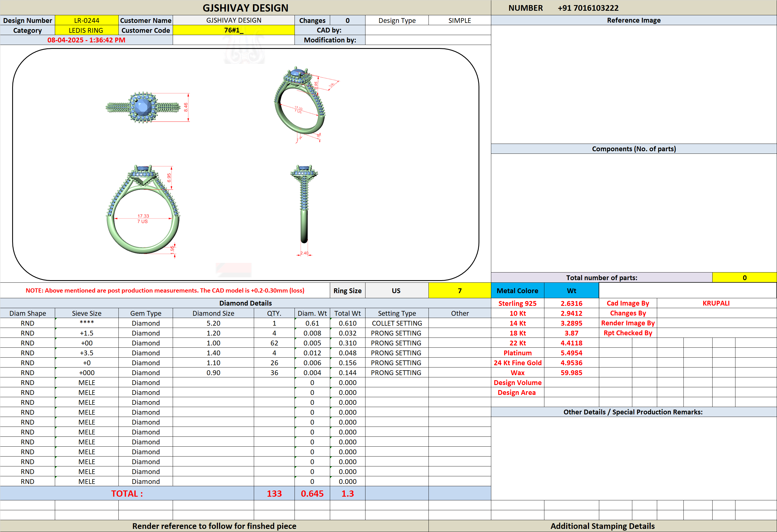Select the Design Type value SIMPLE

point(460,20)
